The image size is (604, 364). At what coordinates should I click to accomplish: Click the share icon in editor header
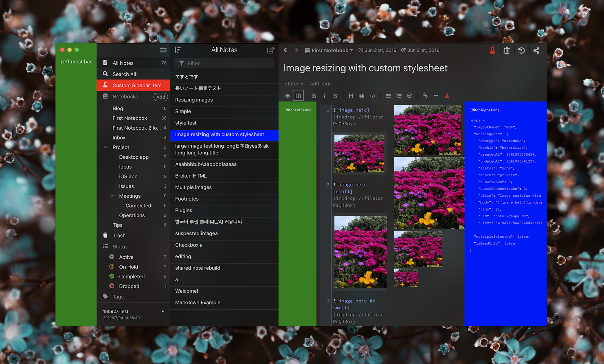[536, 50]
